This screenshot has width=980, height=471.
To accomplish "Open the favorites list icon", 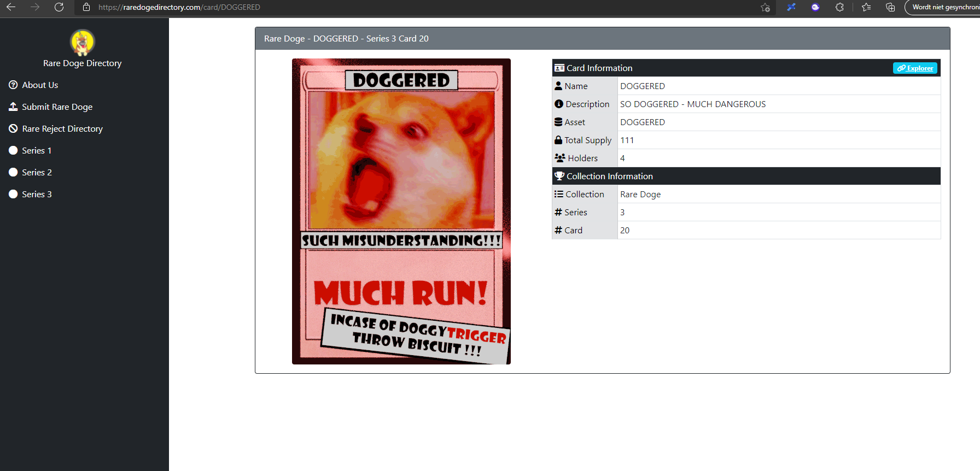I will point(866,7).
